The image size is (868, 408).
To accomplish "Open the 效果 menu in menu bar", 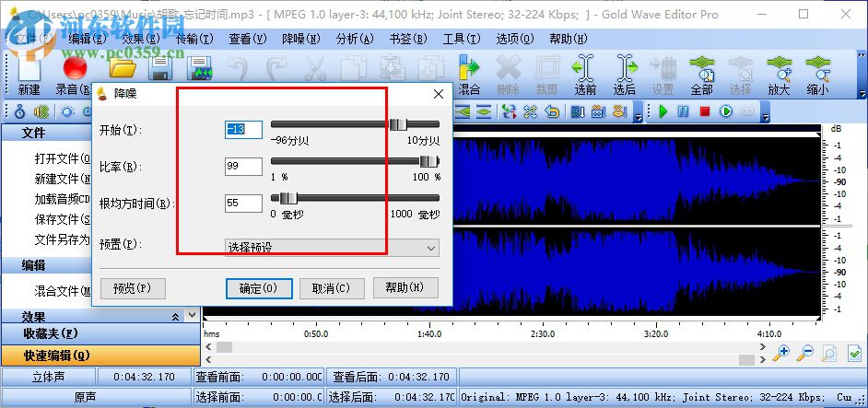I will pyautogui.click(x=141, y=39).
